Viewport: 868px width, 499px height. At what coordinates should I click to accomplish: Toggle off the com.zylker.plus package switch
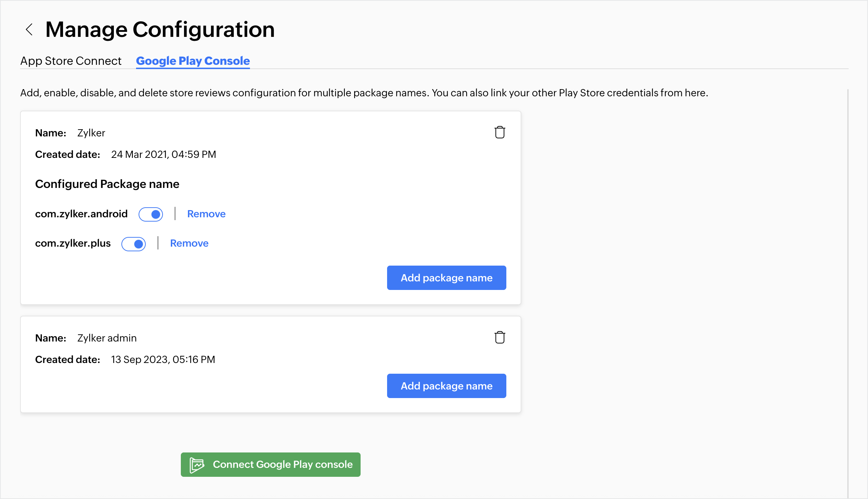pyautogui.click(x=134, y=244)
